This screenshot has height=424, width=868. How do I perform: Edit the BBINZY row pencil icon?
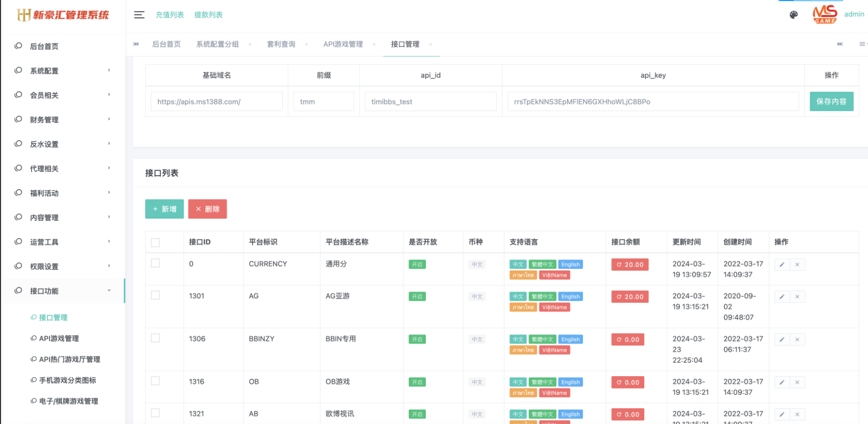click(782, 340)
